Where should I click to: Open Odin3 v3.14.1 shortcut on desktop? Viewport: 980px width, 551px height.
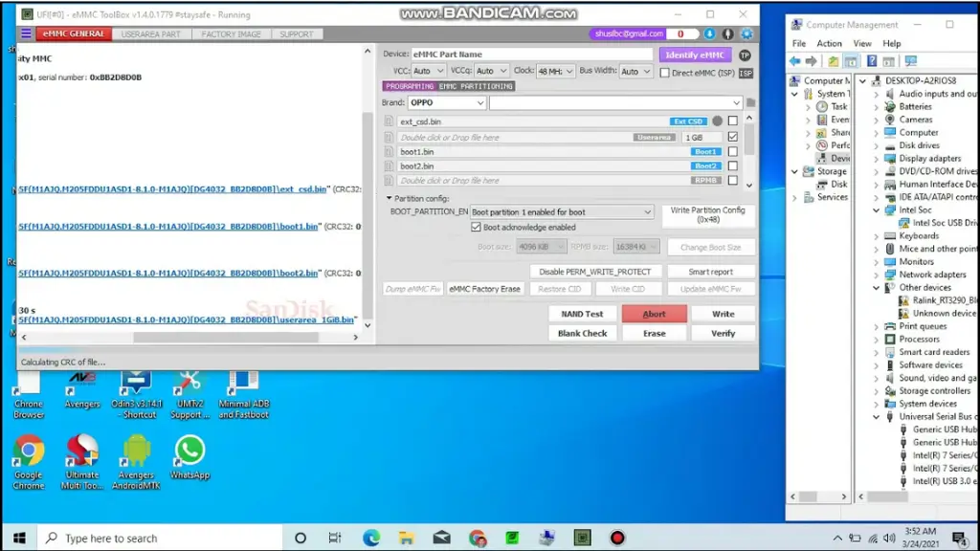tap(136, 395)
